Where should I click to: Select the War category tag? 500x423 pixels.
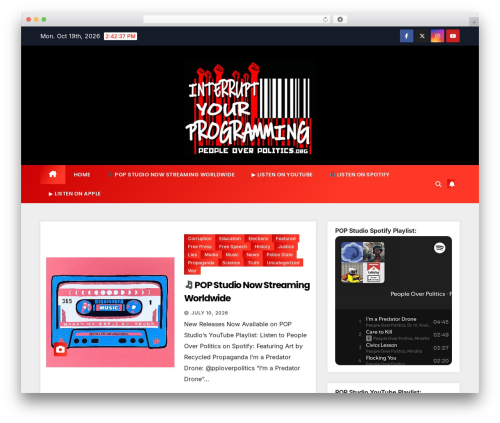[x=192, y=271]
